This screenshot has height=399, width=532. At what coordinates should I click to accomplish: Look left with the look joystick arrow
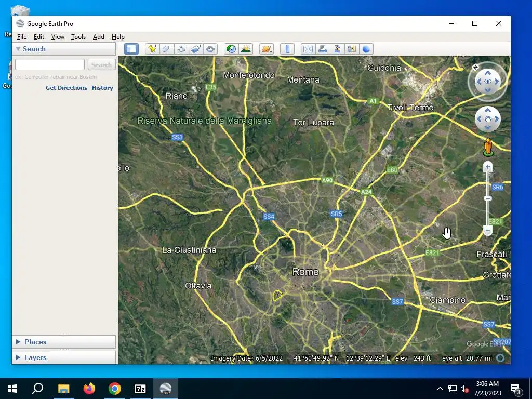pos(479,82)
